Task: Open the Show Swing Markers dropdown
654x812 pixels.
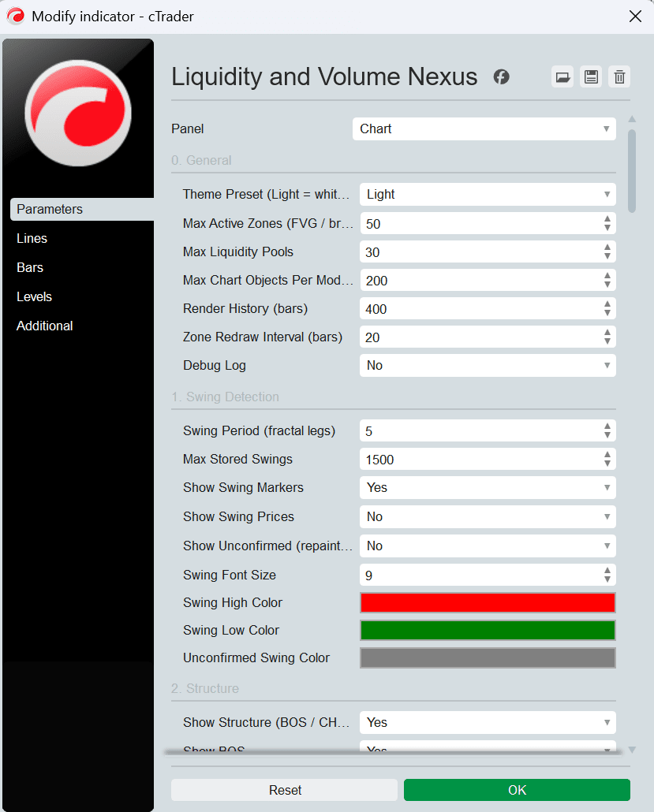Action: click(488, 488)
